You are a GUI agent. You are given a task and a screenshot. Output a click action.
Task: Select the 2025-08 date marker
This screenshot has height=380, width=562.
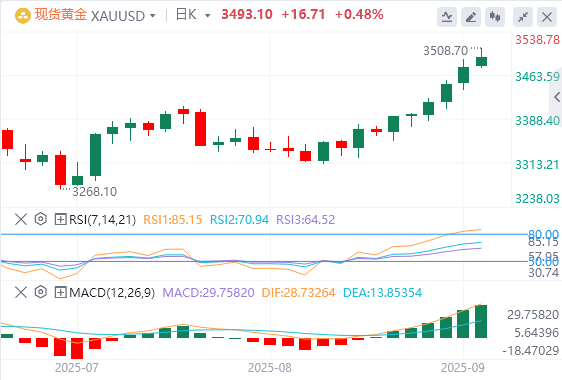pos(270,368)
